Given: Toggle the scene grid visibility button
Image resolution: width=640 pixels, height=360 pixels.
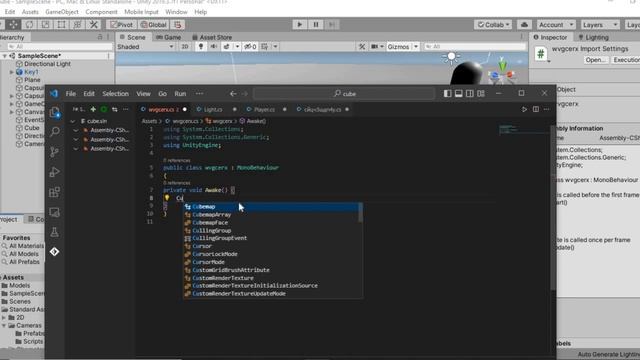Looking at the screenshot, I should [264, 47].
